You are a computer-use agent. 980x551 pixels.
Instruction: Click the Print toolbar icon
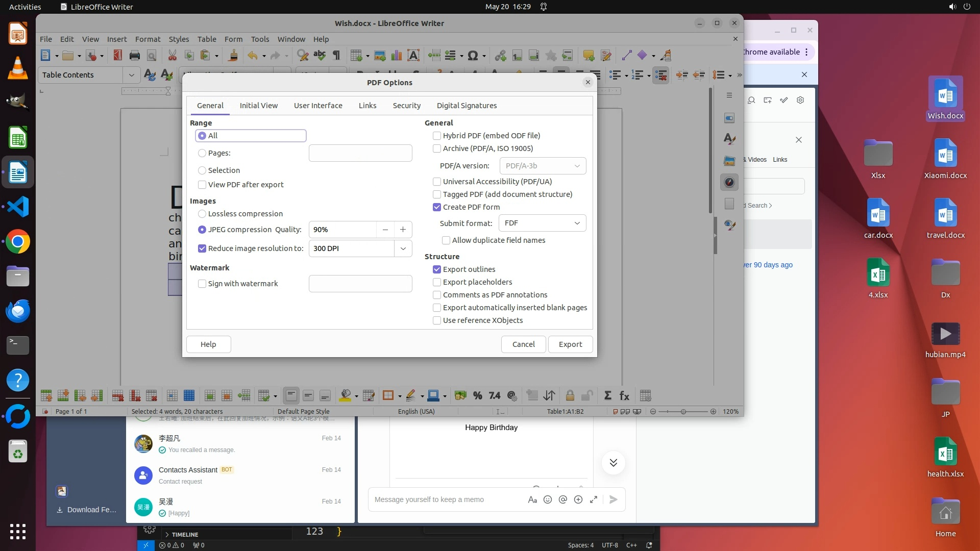(135, 56)
